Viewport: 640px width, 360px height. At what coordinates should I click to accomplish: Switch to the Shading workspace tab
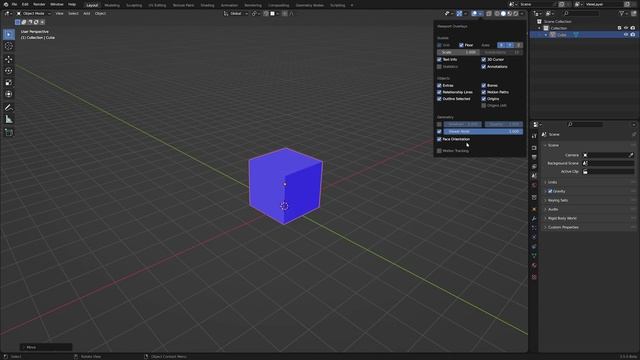coord(207,5)
